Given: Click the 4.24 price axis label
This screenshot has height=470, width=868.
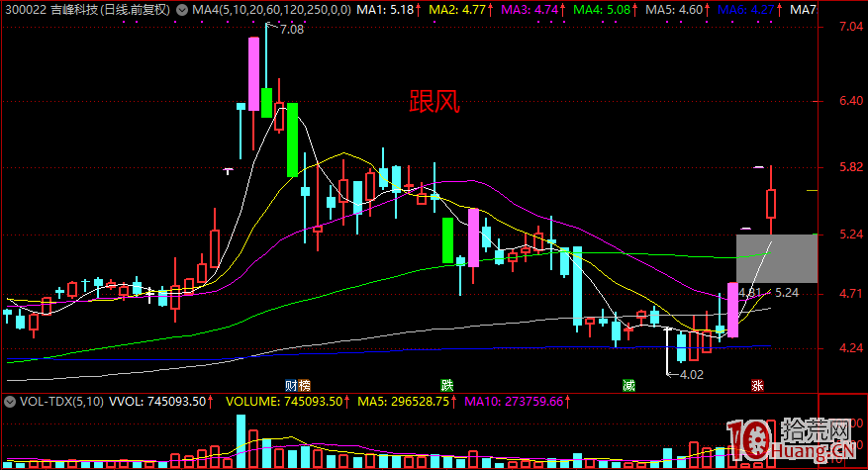Looking at the screenshot, I should (x=851, y=347).
